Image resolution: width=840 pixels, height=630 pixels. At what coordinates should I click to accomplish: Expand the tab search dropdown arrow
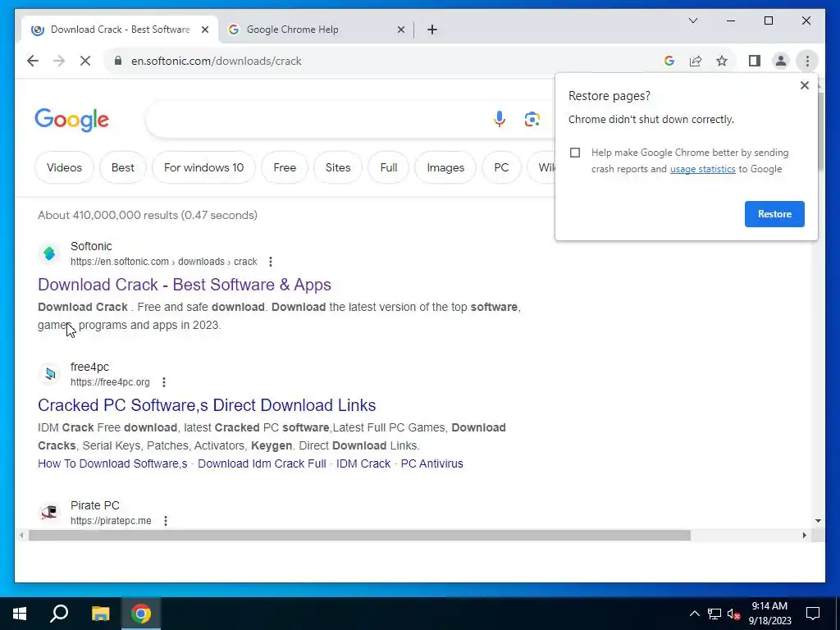click(x=692, y=21)
